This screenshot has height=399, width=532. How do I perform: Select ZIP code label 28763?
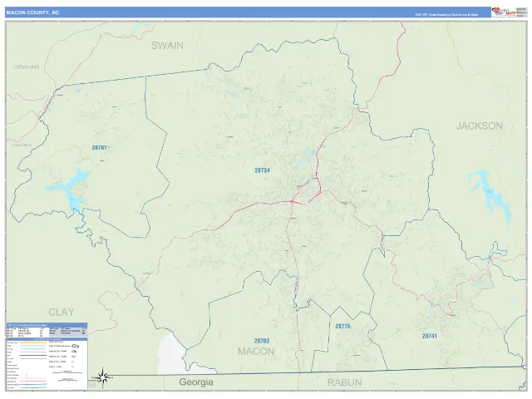(x=262, y=341)
